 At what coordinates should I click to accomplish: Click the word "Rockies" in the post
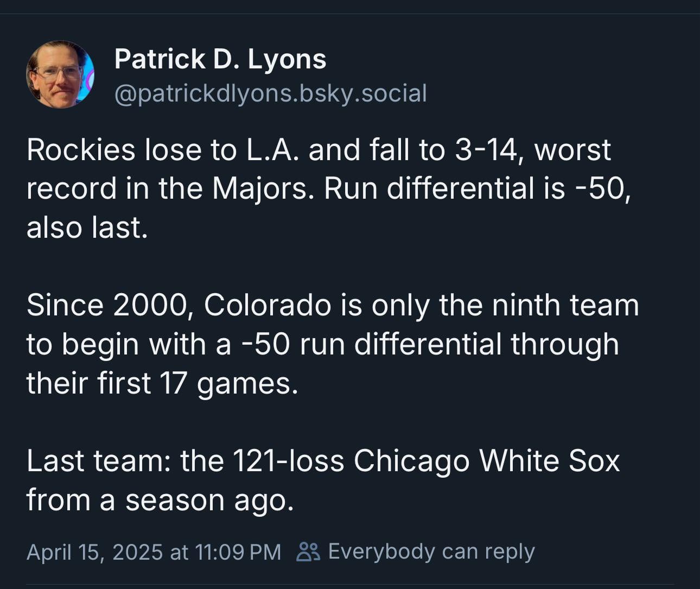(x=81, y=150)
